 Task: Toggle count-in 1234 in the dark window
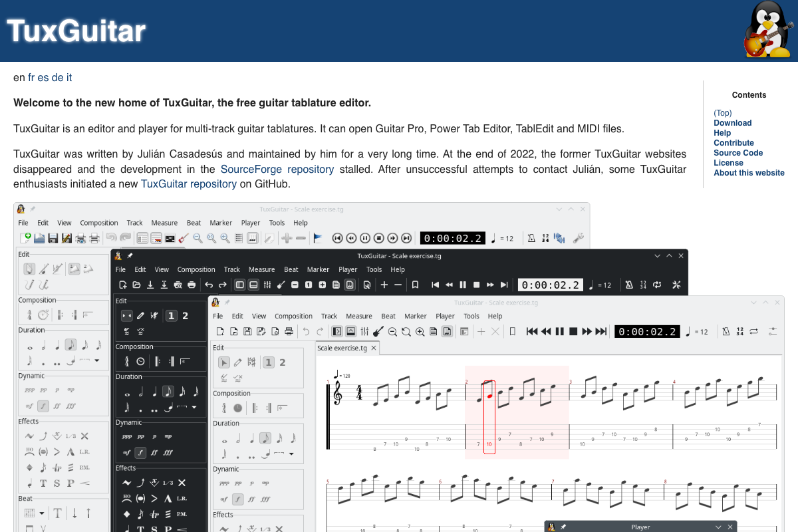pos(644,285)
